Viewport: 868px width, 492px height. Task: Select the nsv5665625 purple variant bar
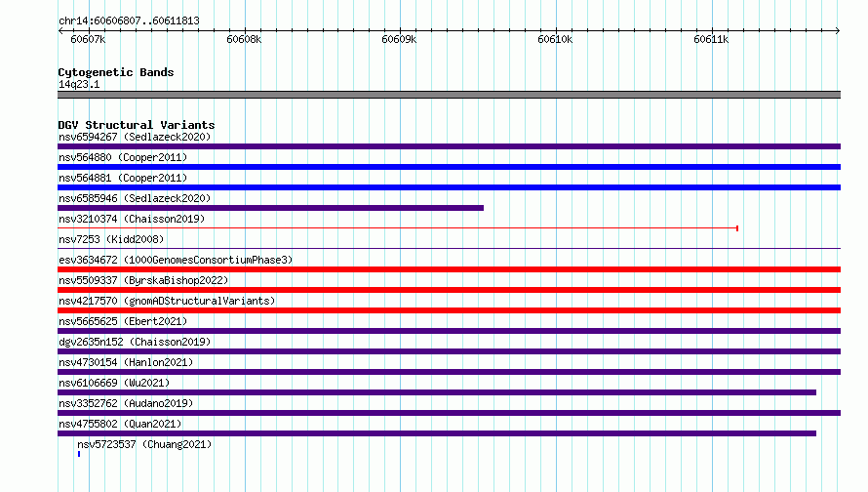coord(449,331)
